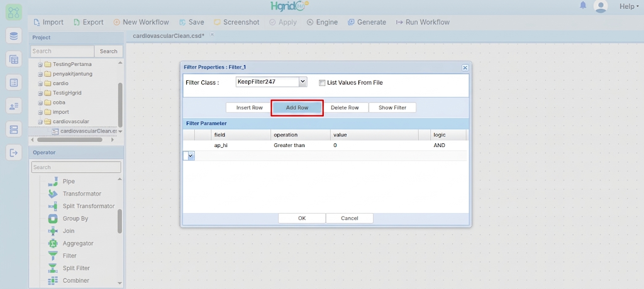
Task: Click the logic column header
Action: (x=448, y=134)
